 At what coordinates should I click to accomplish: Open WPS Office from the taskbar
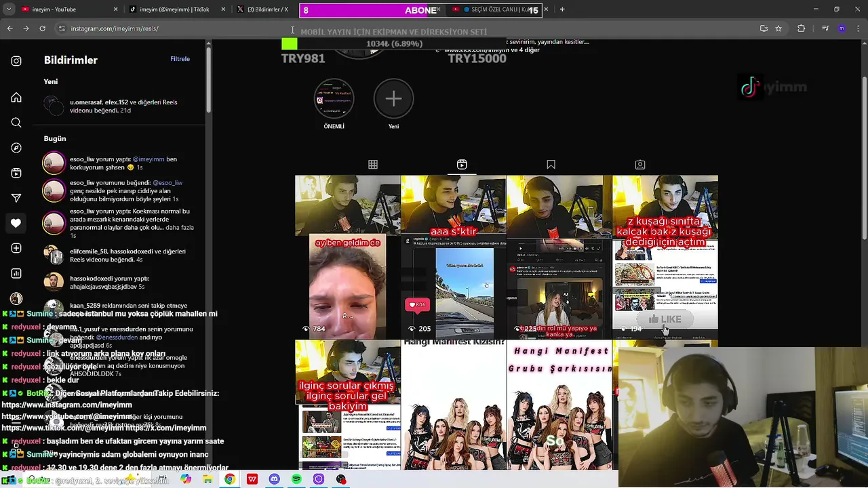coord(252,479)
